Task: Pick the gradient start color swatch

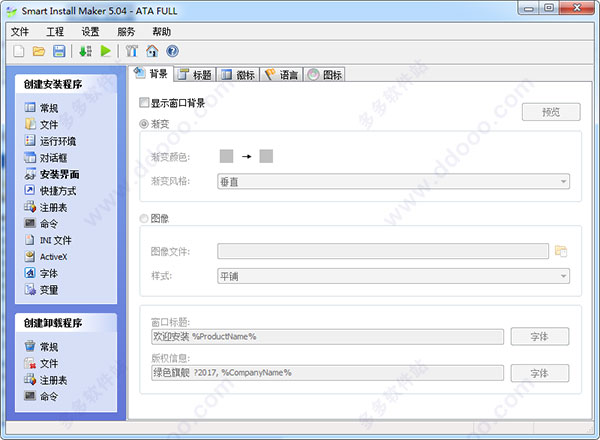Action: click(x=227, y=156)
